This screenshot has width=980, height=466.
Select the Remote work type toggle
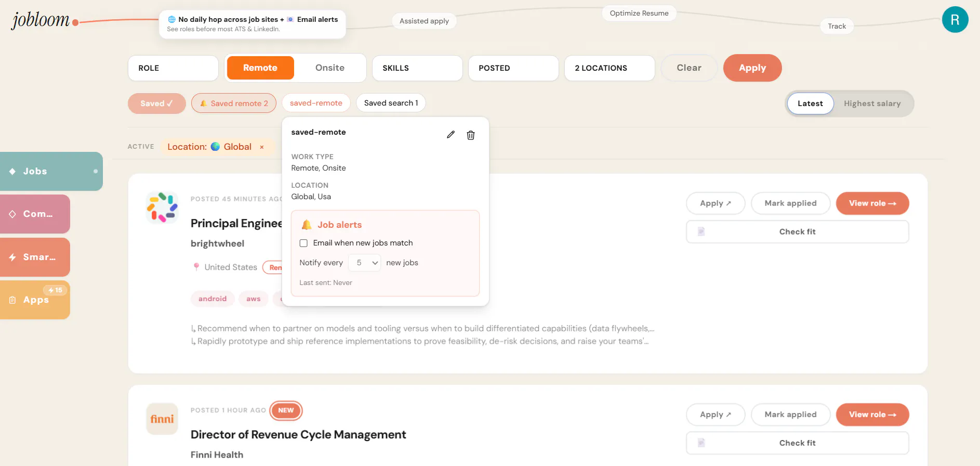click(x=260, y=68)
